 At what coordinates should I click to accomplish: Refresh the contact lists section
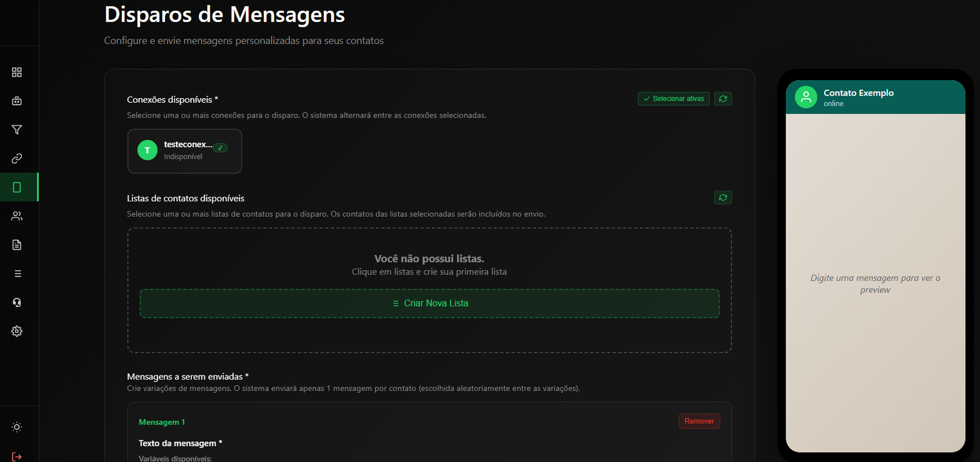click(723, 198)
